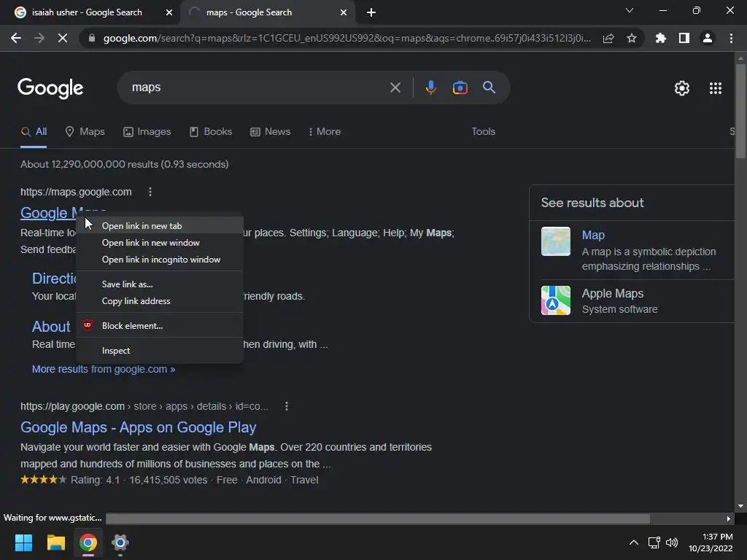The image size is (747, 560).
Task: Bookmark this page with the star icon
Action: pos(632,38)
